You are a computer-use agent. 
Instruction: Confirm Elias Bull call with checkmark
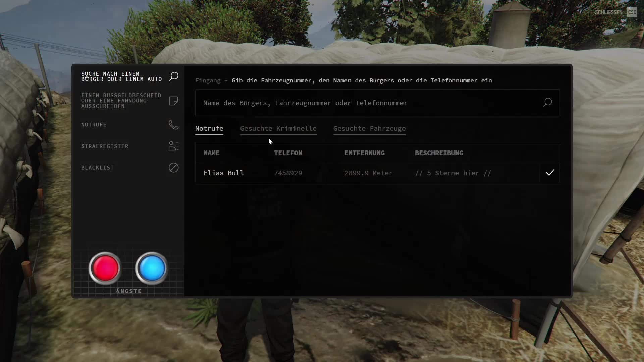pos(550,173)
